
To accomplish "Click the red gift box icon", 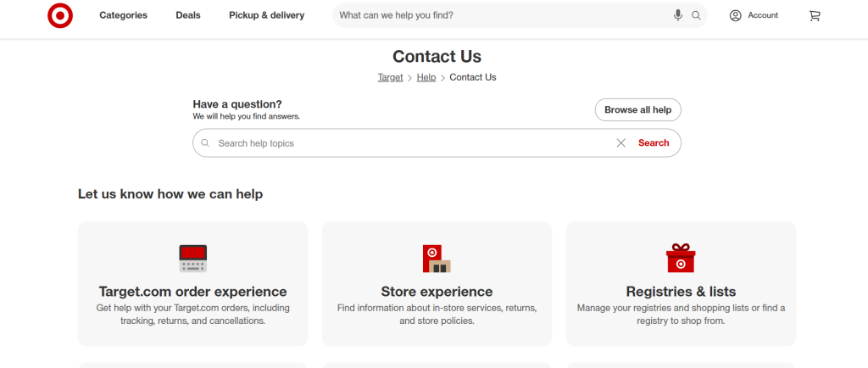I will [681, 258].
